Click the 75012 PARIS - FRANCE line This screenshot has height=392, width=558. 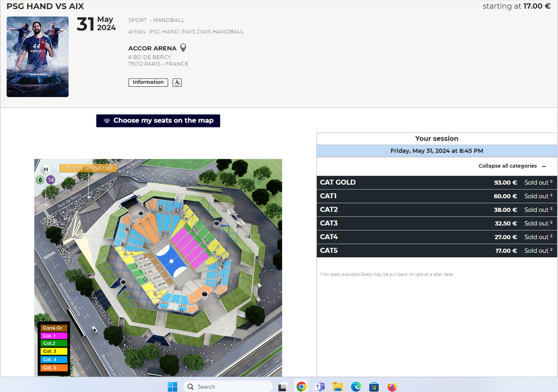pyautogui.click(x=158, y=64)
